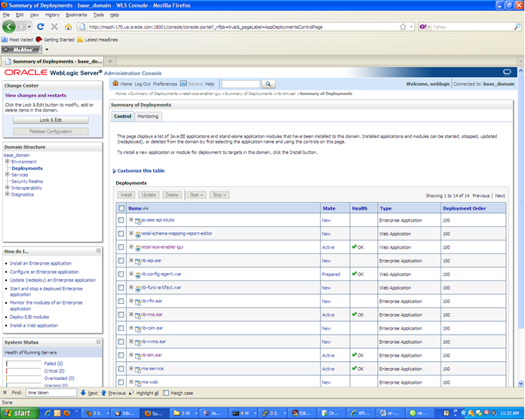Check the rms-service checkbox

click(x=121, y=369)
